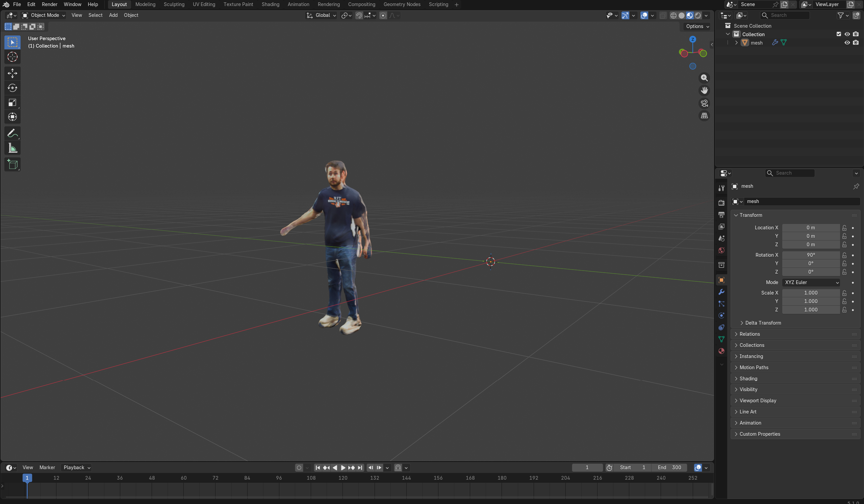Image resolution: width=864 pixels, height=504 pixels.
Task: Click blue Z axis on navigation gizmo
Action: [692, 40]
